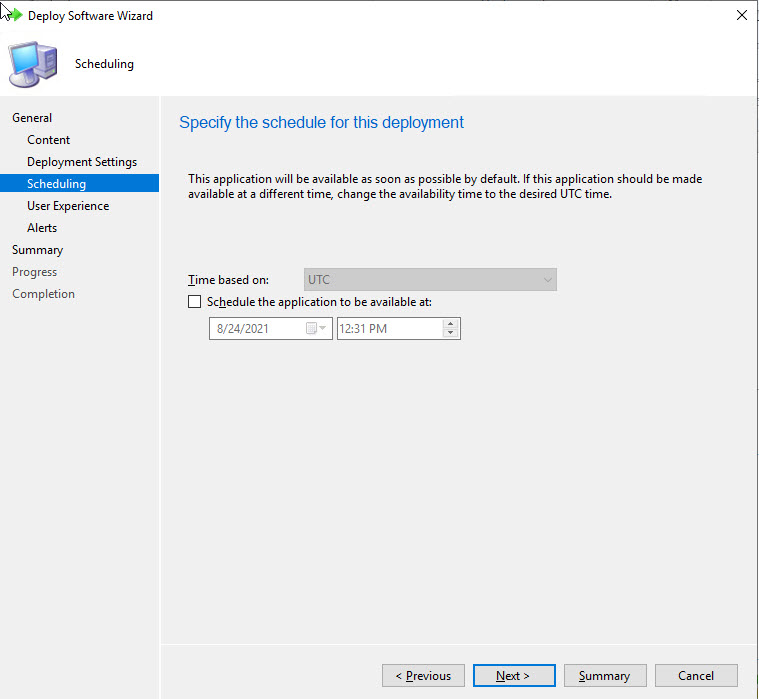Select the Scheduling step in sidebar

(x=57, y=184)
